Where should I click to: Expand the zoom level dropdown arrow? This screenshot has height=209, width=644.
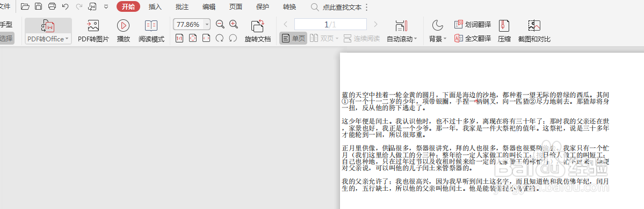click(x=207, y=25)
